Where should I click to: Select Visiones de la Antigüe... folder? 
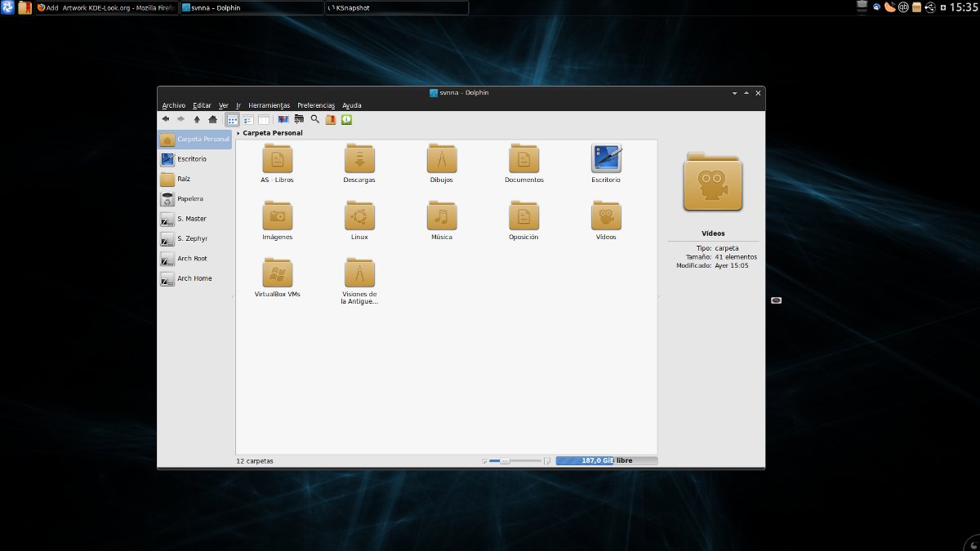point(359,281)
